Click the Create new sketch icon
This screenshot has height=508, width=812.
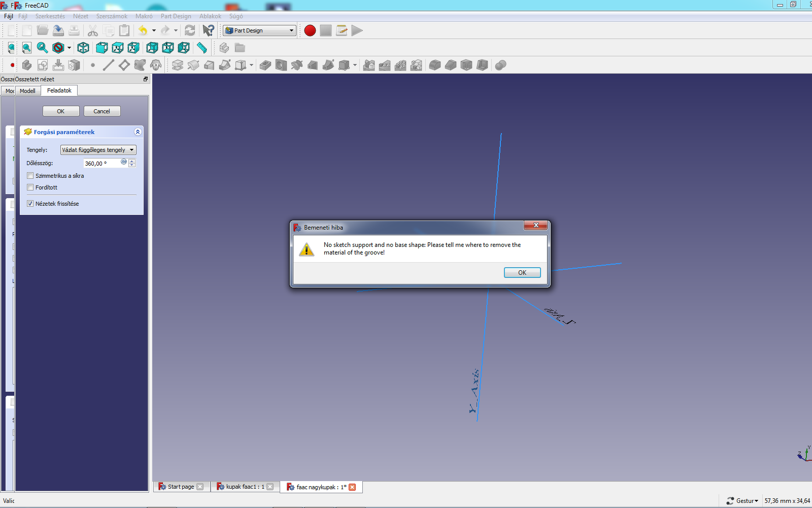43,65
